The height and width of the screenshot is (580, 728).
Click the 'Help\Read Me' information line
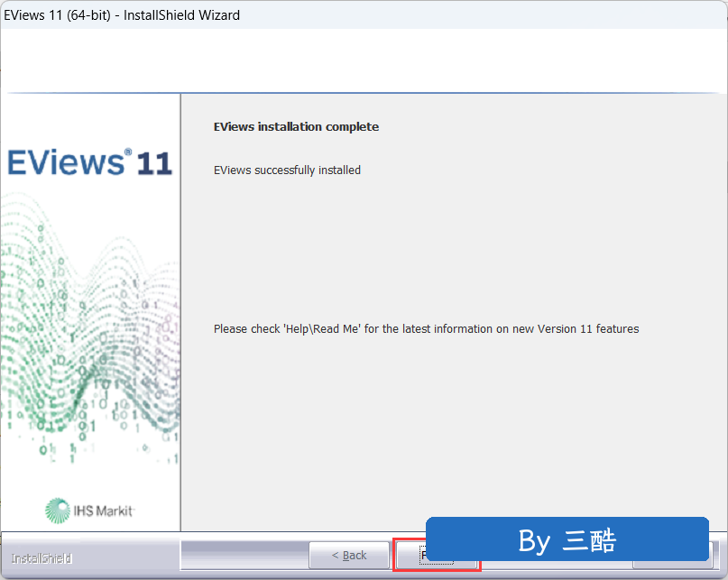click(x=426, y=328)
